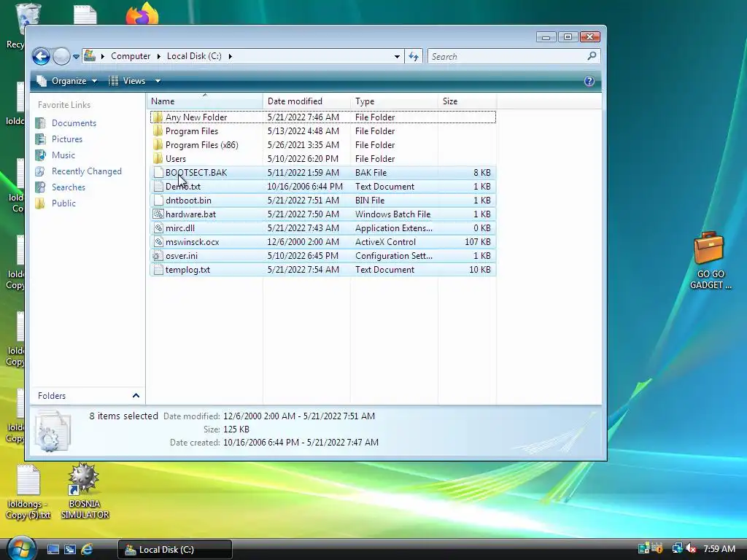Click the 7:59 AM clock
Image resolution: width=747 pixels, height=560 pixels.
pos(719,549)
